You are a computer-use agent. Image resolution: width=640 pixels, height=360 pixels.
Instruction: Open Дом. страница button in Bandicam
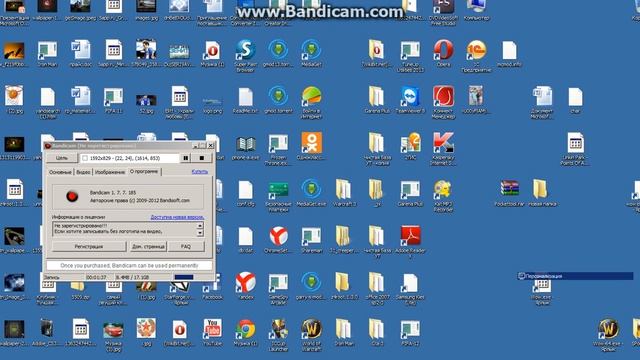click(x=148, y=247)
